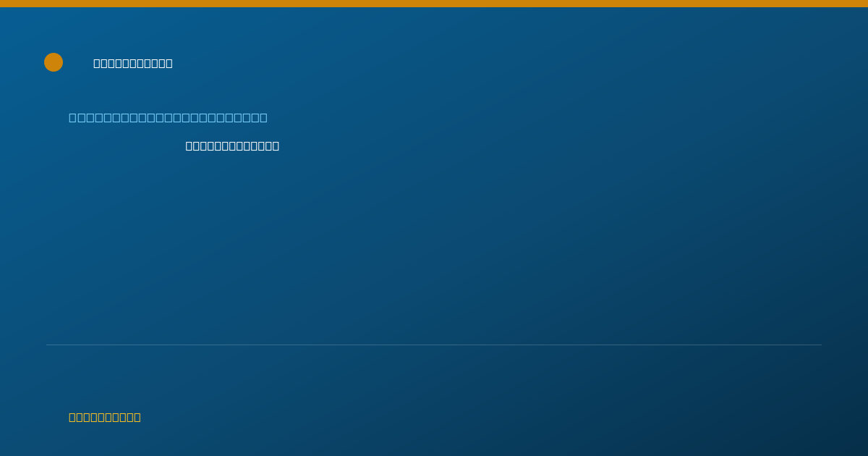
Task: Click the orange bar along the top edge
Action: (x=434, y=4)
